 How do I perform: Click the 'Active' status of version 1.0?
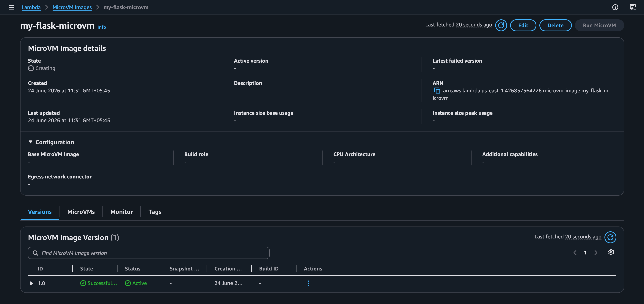click(136, 283)
